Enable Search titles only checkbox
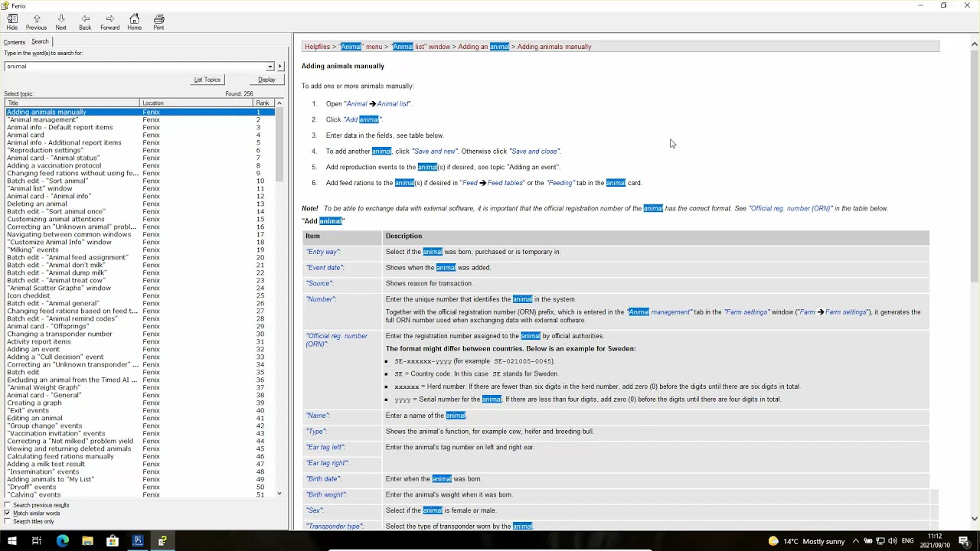Image resolution: width=980 pixels, height=551 pixels. [x=7, y=522]
